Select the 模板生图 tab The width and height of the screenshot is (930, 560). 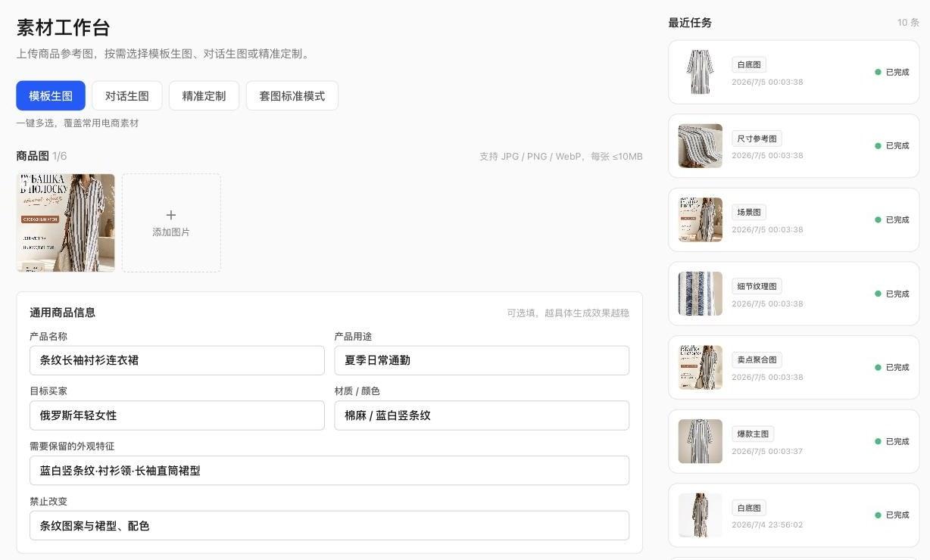pyautogui.click(x=51, y=96)
